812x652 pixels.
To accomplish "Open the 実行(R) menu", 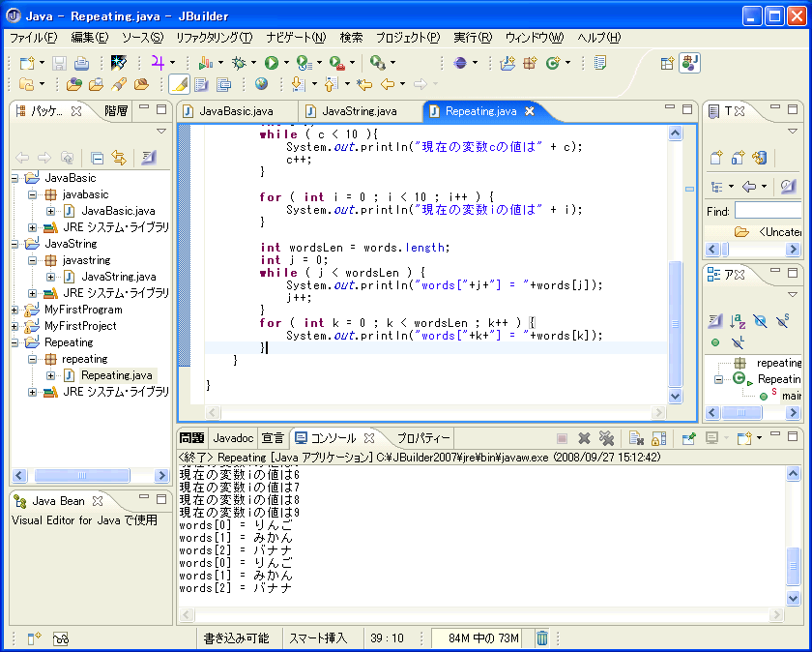I will pyautogui.click(x=472, y=38).
